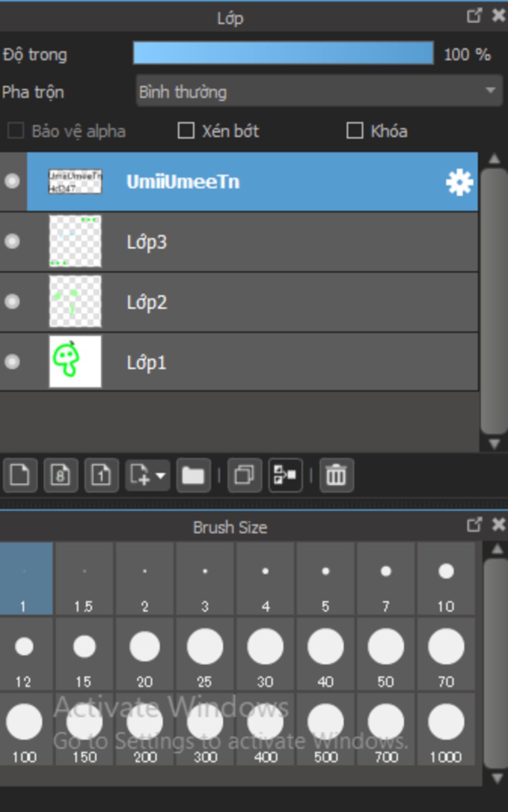Merge layer down icon
This screenshot has width=508, height=812.
[x=285, y=475]
